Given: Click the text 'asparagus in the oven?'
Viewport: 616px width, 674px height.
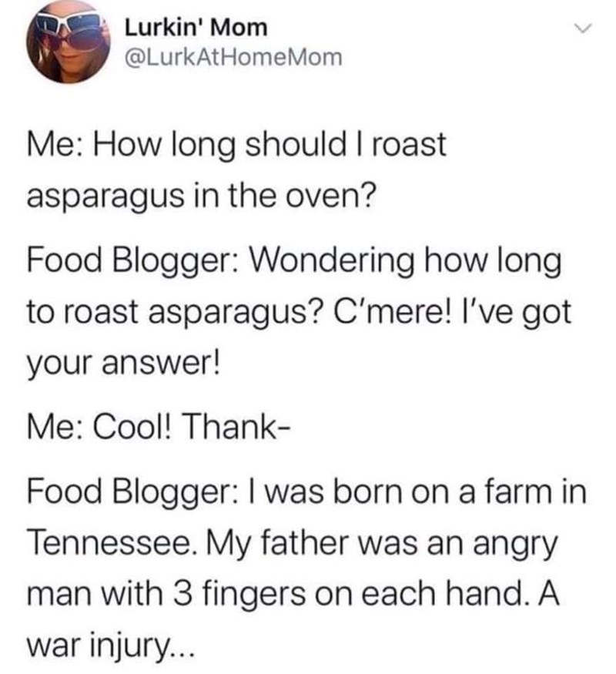Looking at the screenshot, I should click(201, 196).
